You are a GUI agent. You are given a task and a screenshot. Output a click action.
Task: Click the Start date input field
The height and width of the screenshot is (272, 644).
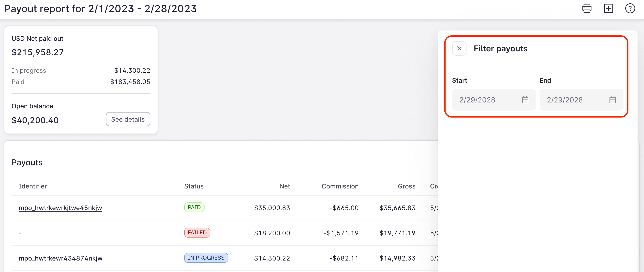pos(485,100)
